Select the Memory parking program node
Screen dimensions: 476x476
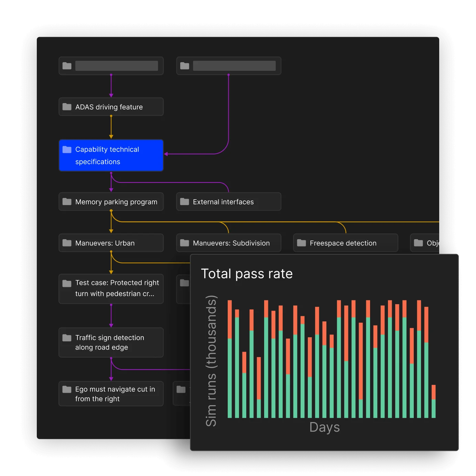pyautogui.click(x=111, y=202)
